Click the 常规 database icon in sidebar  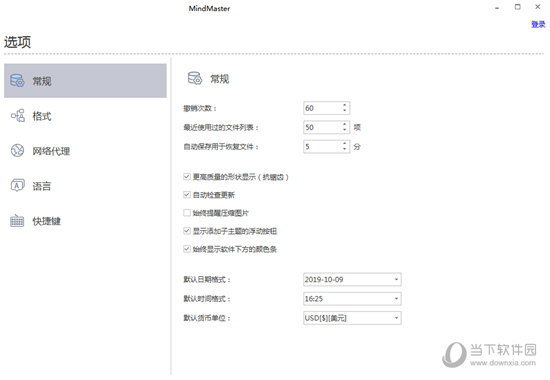(17, 81)
